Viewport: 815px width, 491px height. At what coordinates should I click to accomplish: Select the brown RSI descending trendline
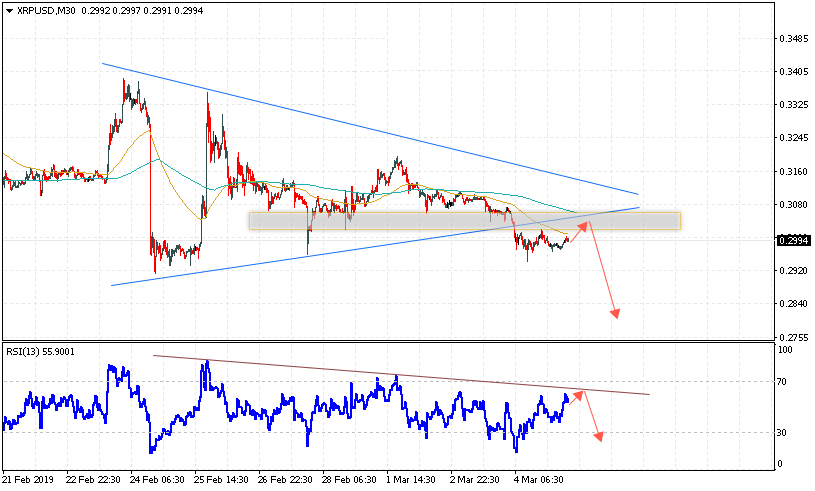400,374
